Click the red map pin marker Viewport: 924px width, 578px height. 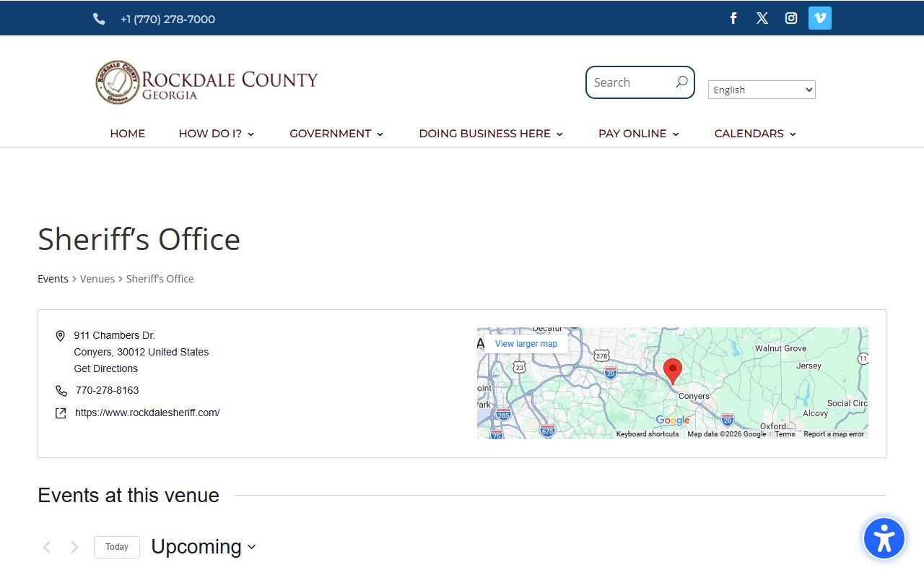(x=673, y=371)
